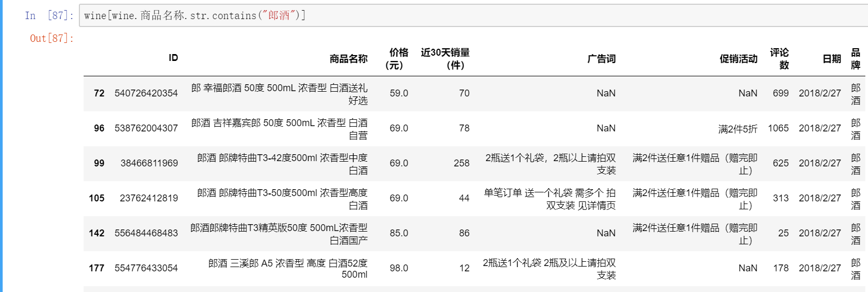The width and height of the screenshot is (868, 292).
Task: Click product name 郎牌特曲T3-50度500ml
Action: click(282, 199)
